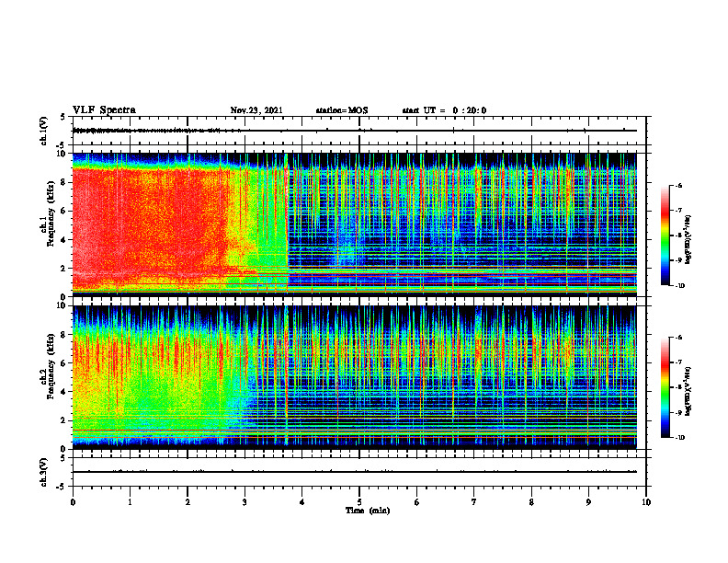728x563 pixels.
Task: Click the time axis tick label "6"
Action: click(417, 502)
